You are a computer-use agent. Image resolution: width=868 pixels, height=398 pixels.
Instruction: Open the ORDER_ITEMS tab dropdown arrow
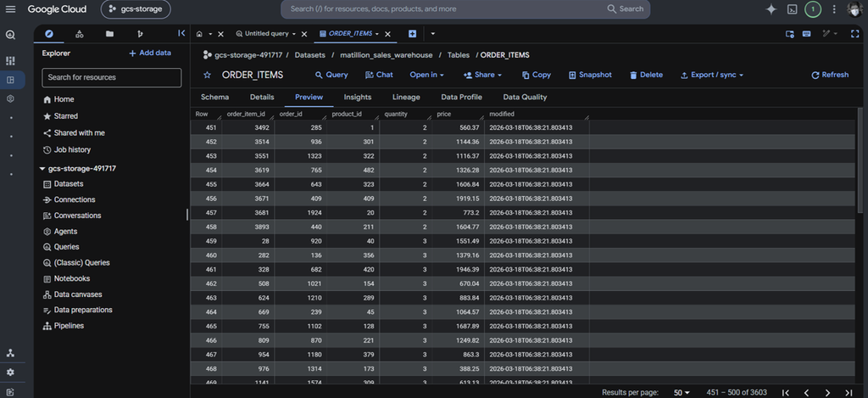tap(377, 34)
